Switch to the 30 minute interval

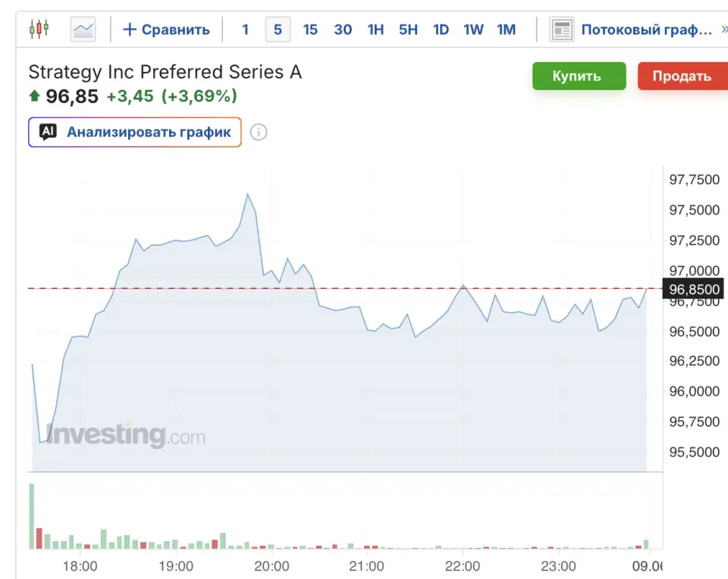click(x=343, y=30)
